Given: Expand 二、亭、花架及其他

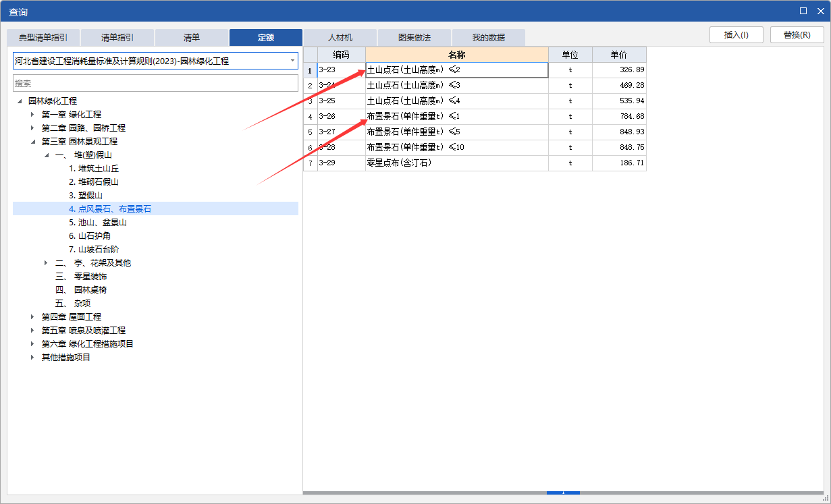Looking at the screenshot, I should pos(45,262).
